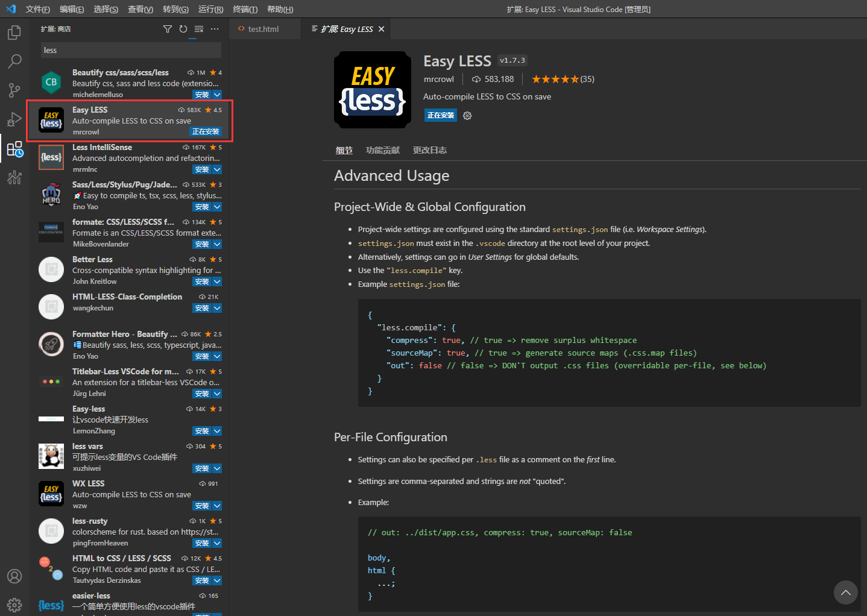
Task: Install Better Less extension
Action: click(202, 281)
